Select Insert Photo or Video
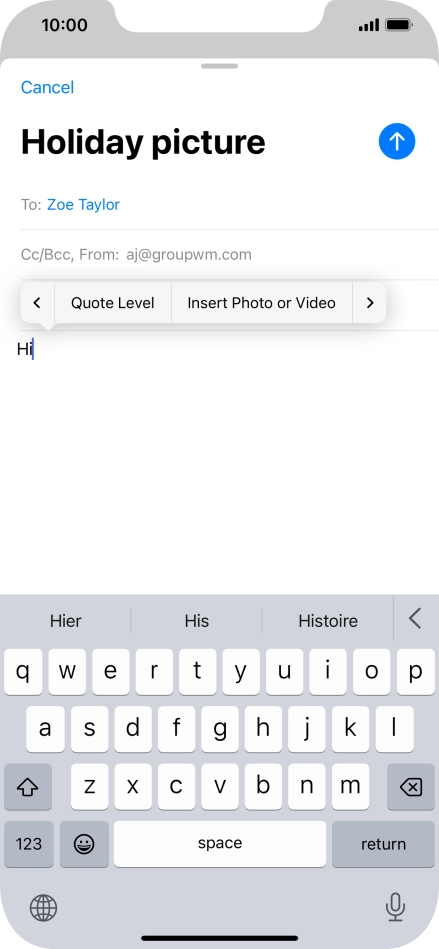The height and width of the screenshot is (949, 439). (262, 303)
